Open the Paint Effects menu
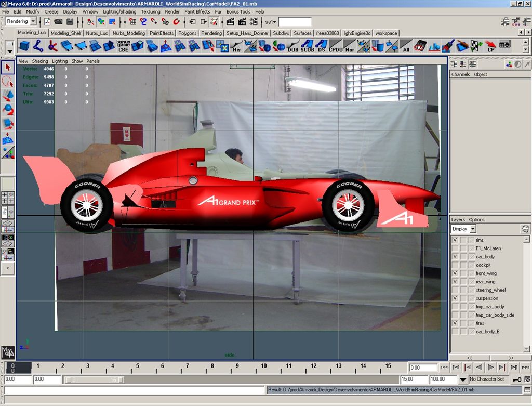Viewport: 532px width, 406px height. coord(197,11)
